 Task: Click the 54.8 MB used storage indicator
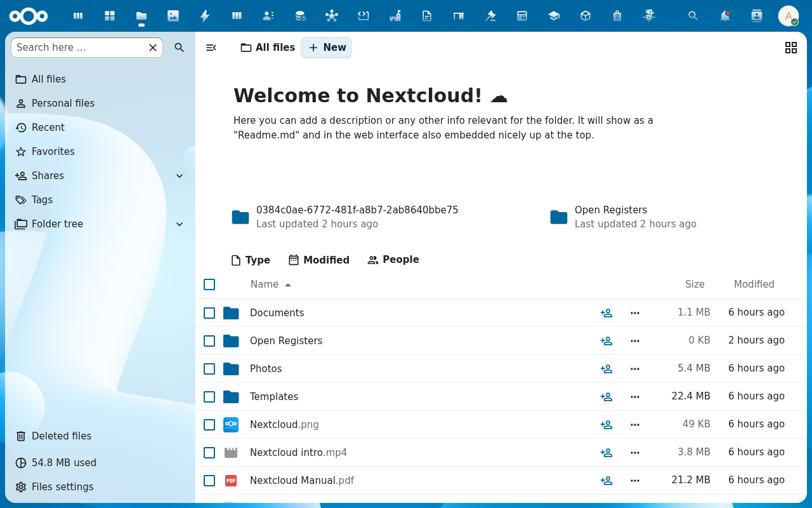(x=100, y=463)
